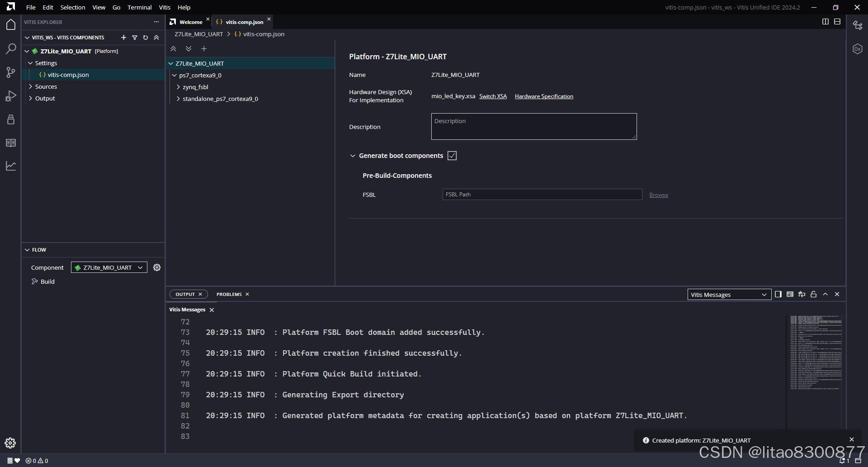The height and width of the screenshot is (467, 868).
Task: Open the analysis chart view icon
Action: click(11, 166)
